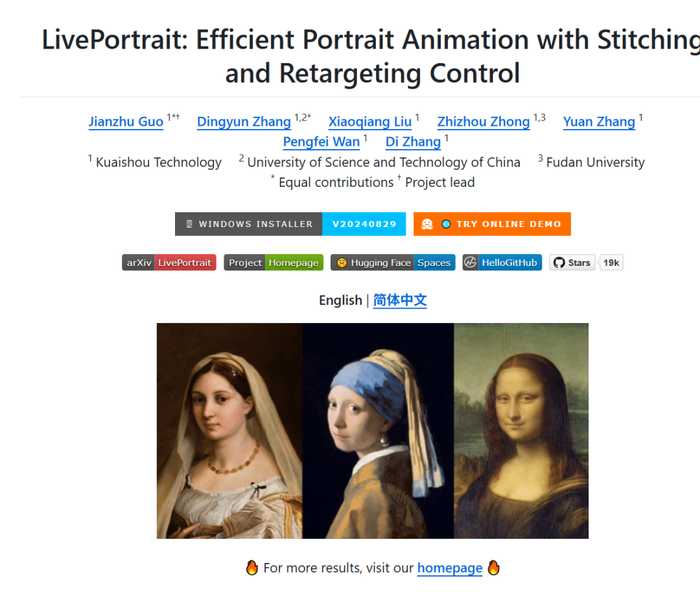
Task: Open the Project Homepage badge
Action: click(x=274, y=262)
